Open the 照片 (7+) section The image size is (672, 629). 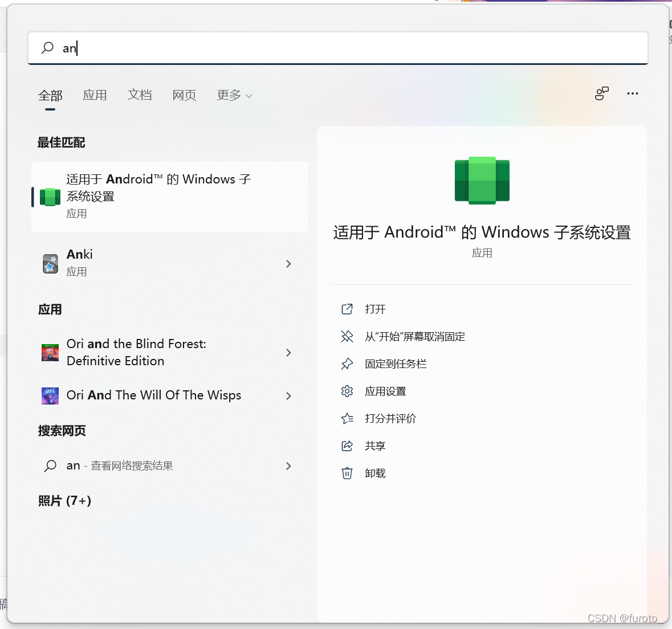(65, 500)
